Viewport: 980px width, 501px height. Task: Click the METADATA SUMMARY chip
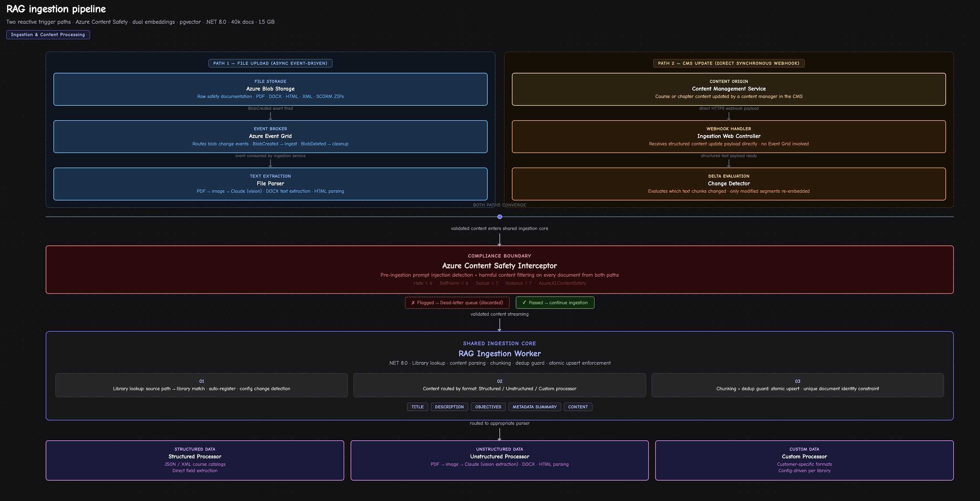[x=534, y=407]
